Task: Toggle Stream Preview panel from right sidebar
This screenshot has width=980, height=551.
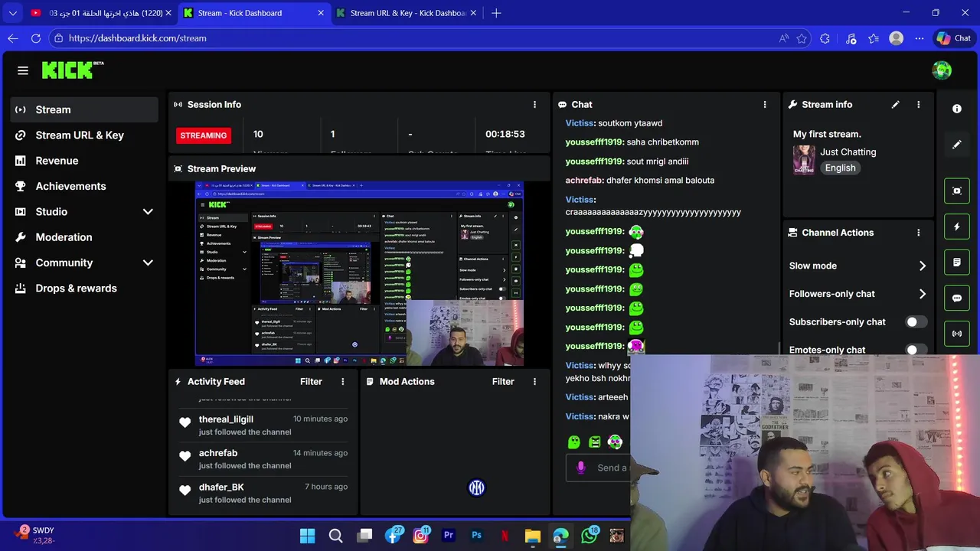Action: [957, 191]
